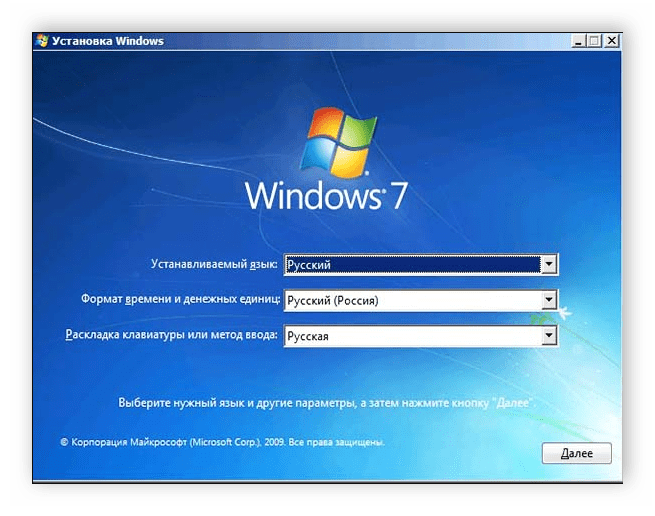Viewport: 655px width, 516px height.
Task: Minimize the Установка Windows window
Action: 578,41
